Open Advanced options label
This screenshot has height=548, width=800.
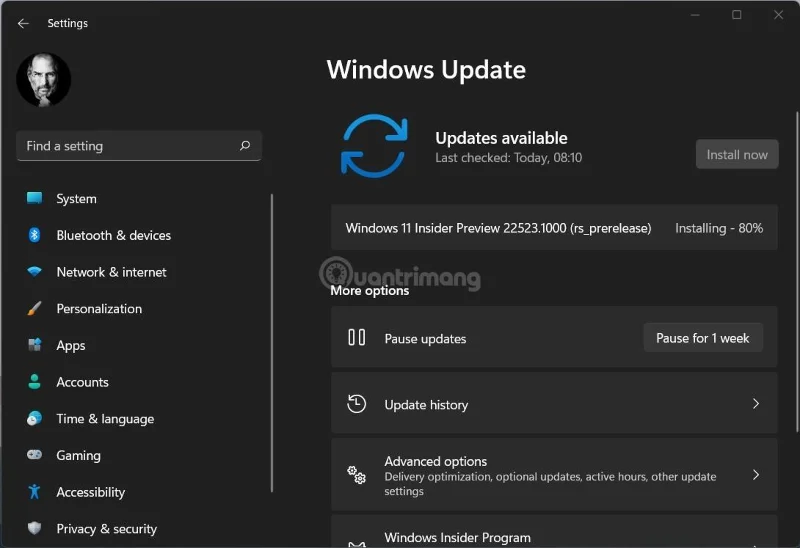click(x=436, y=461)
